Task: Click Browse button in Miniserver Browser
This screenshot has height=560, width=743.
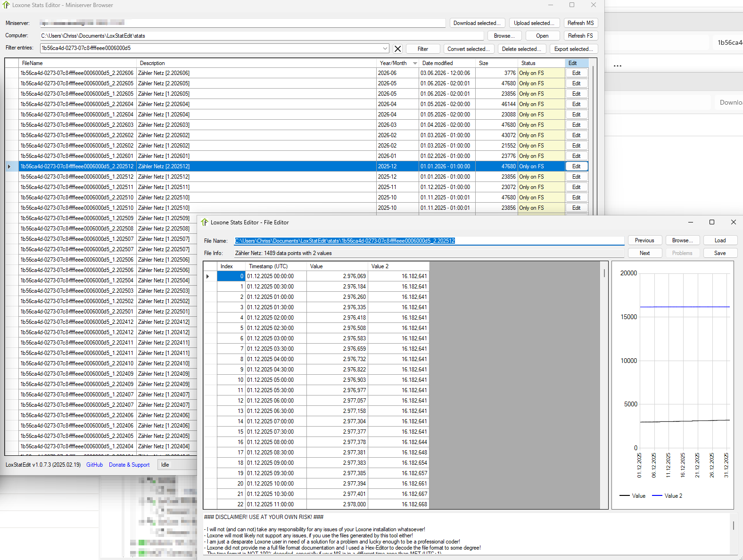Action: click(x=504, y=36)
